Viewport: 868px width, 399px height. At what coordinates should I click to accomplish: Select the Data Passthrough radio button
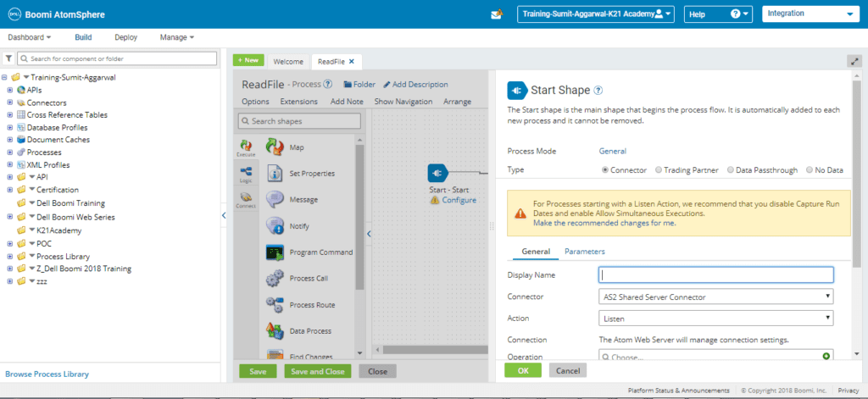730,170
